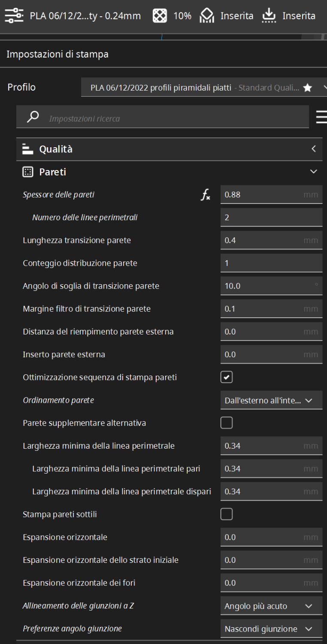
Task: Click the Numero delle linee perimetrali field
Action: (x=271, y=218)
